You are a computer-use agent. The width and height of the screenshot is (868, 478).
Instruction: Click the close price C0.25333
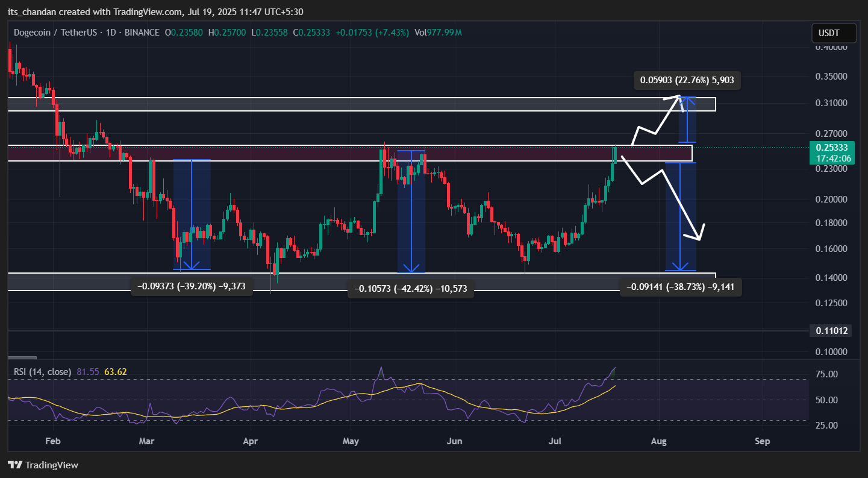(x=312, y=33)
